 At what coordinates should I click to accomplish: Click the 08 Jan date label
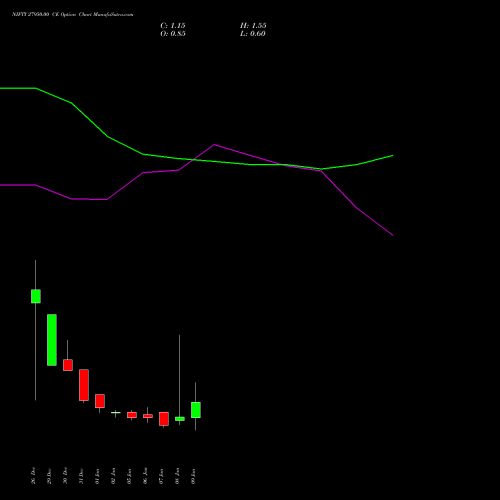tap(177, 476)
